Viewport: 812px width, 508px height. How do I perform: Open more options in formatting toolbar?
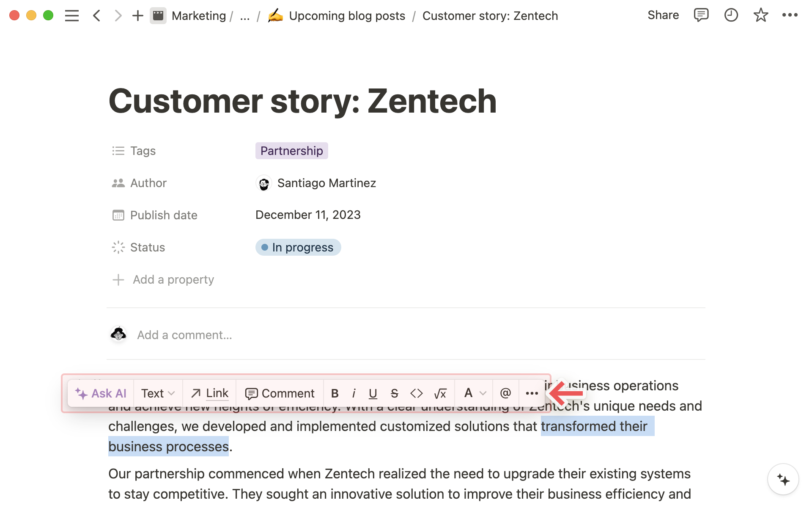point(532,394)
